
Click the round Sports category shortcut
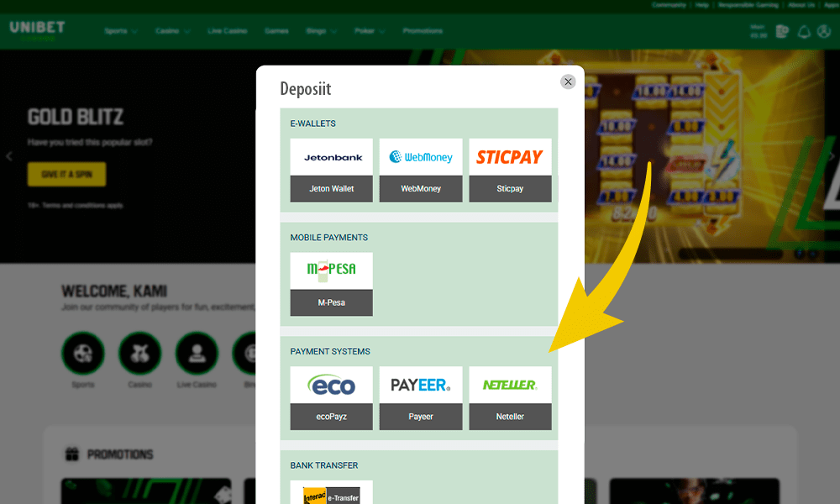82,354
